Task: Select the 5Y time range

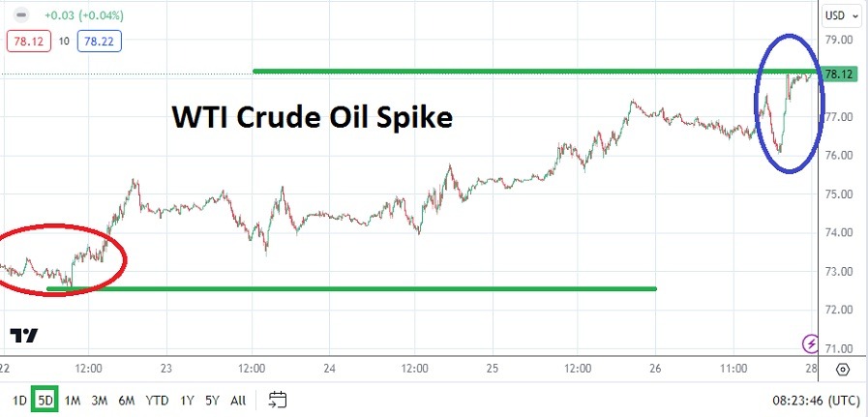Action: click(x=211, y=400)
